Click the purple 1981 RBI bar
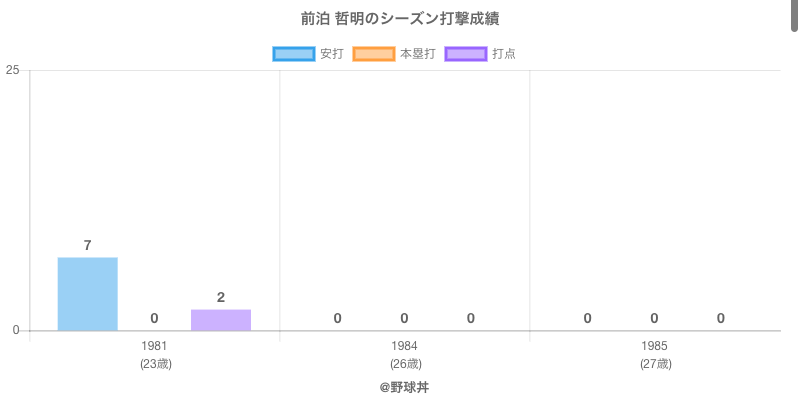 click(221, 320)
